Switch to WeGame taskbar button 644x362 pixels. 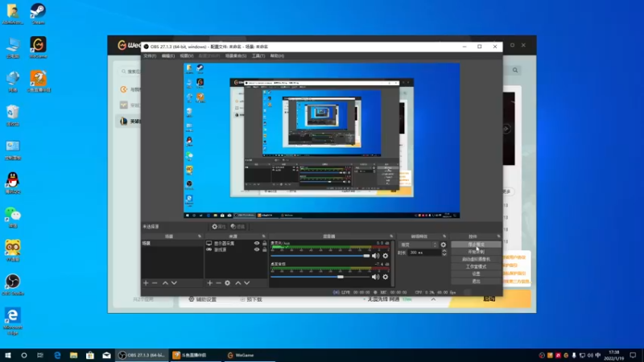point(250,355)
